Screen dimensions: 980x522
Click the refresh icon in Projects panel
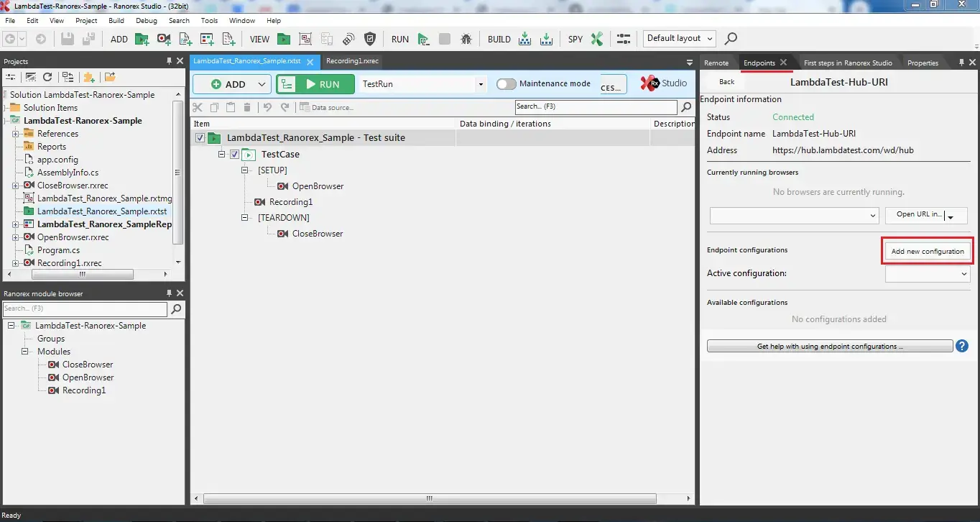[47, 77]
